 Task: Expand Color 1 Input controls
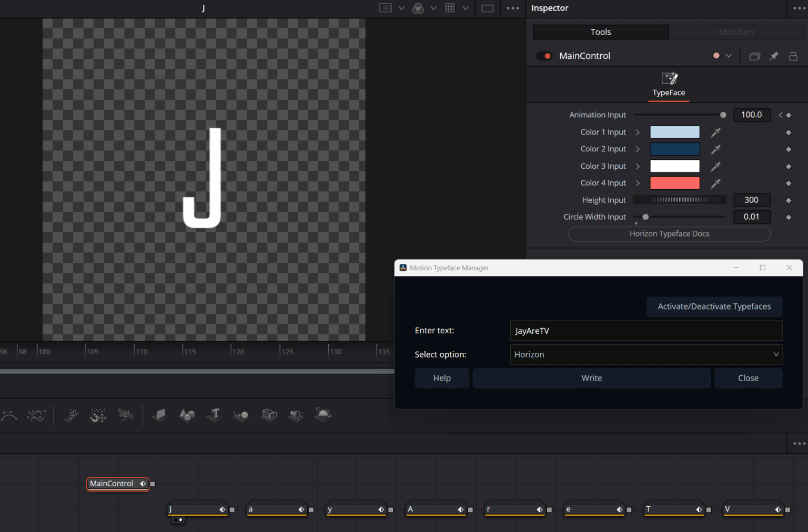[x=638, y=132]
